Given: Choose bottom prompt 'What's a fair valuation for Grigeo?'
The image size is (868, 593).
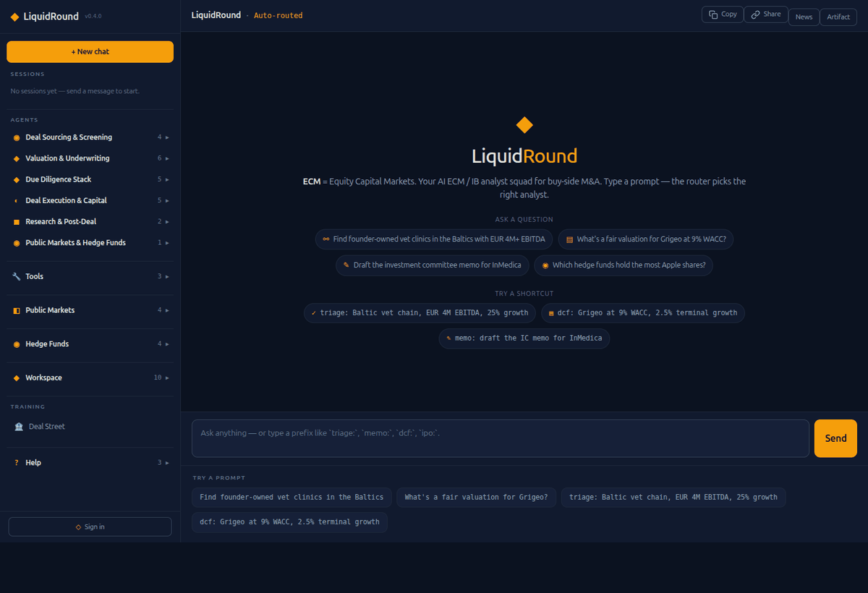Looking at the screenshot, I should (476, 498).
